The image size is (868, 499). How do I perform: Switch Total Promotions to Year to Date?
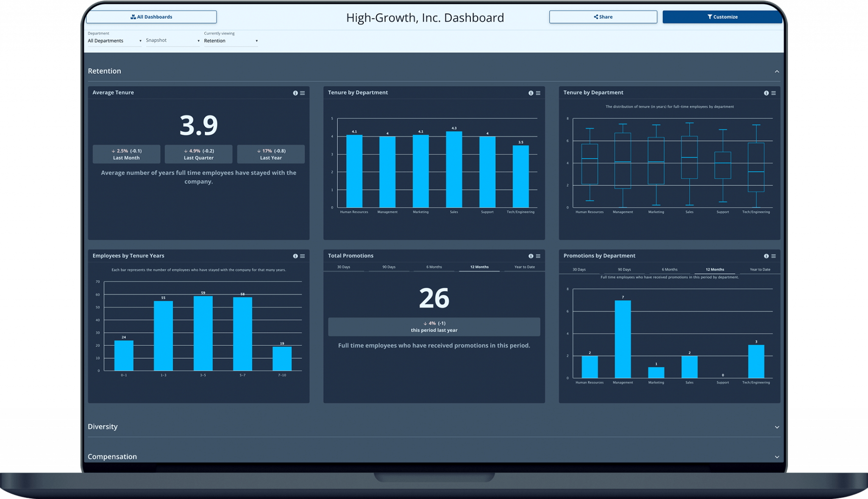coord(524,267)
